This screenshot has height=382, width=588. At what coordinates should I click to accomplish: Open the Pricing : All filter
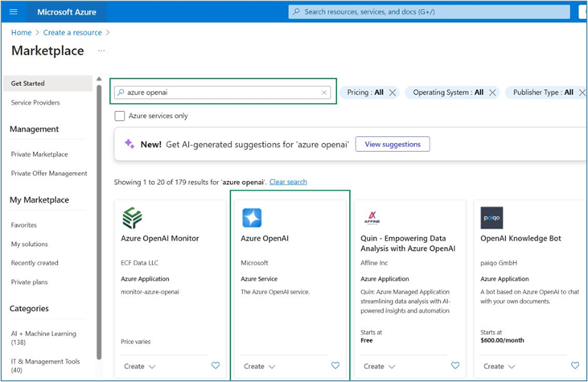pyautogui.click(x=365, y=92)
